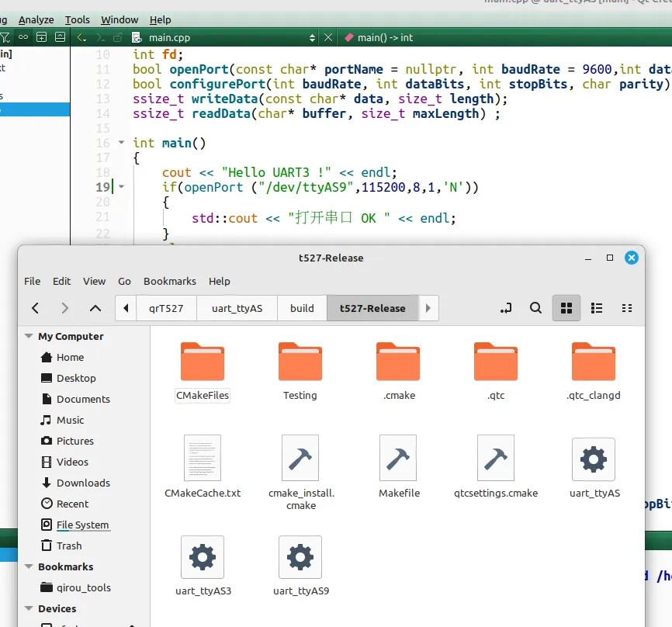Navigate to build folder in path bar
672x627 pixels.
point(302,308)
